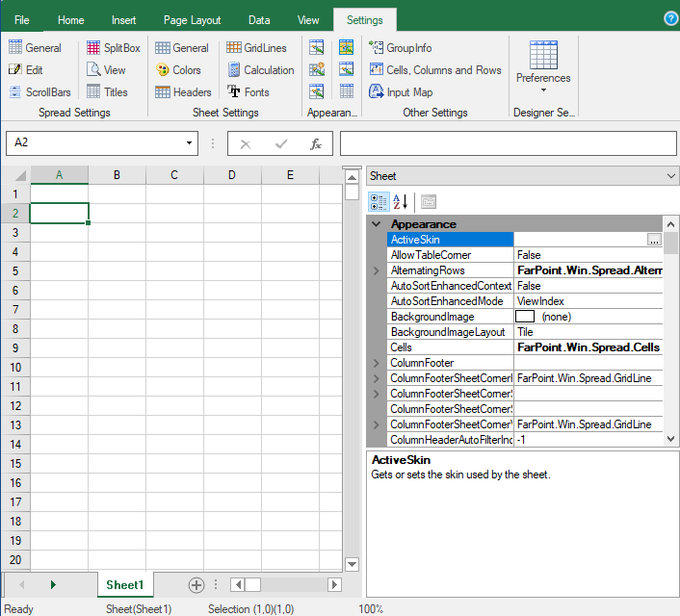Viewport: 680px width, 616px height.
Task: Select the Settings ribbon tab
Action: (365, 20)
